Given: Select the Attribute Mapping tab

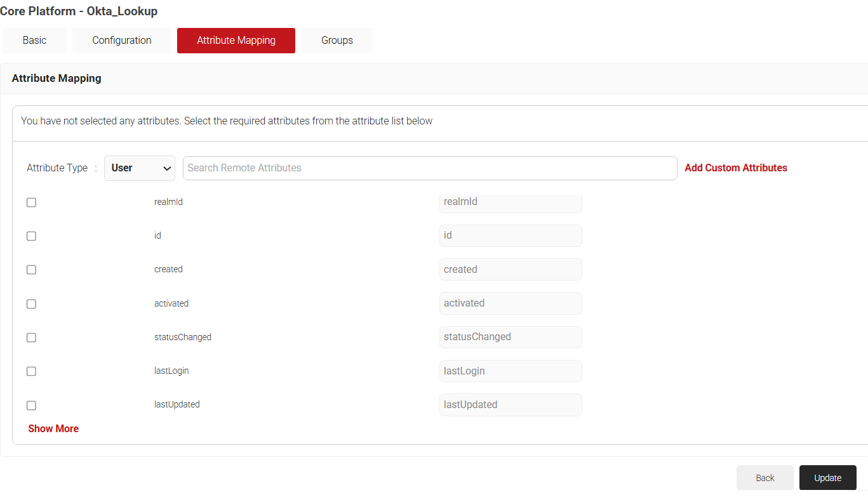Looking at the screenshot, I should point(236,41).
